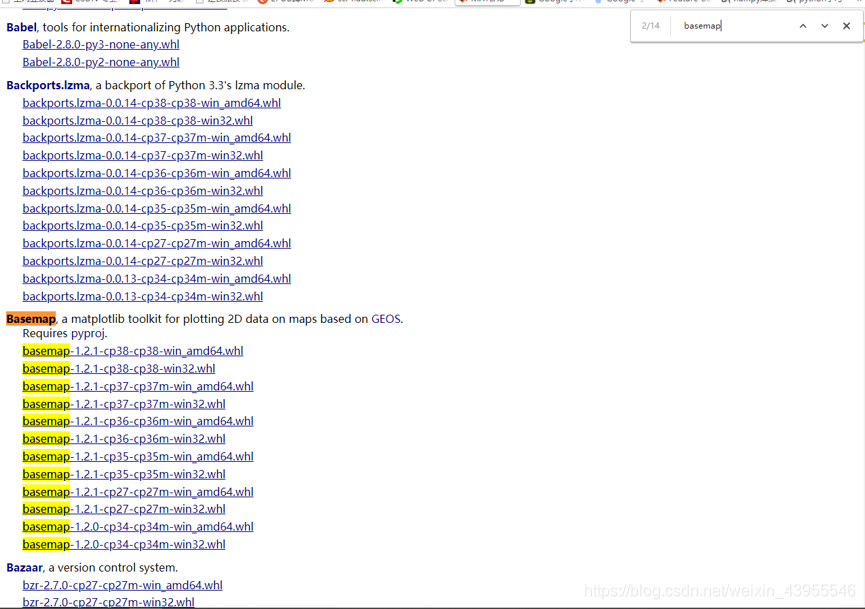Download backports.lzma-0.0.14-cp36-cp36m-win_amd64.whl
Image resolution: width=865 pixels, height=609 pixels.
coord(157,173)
